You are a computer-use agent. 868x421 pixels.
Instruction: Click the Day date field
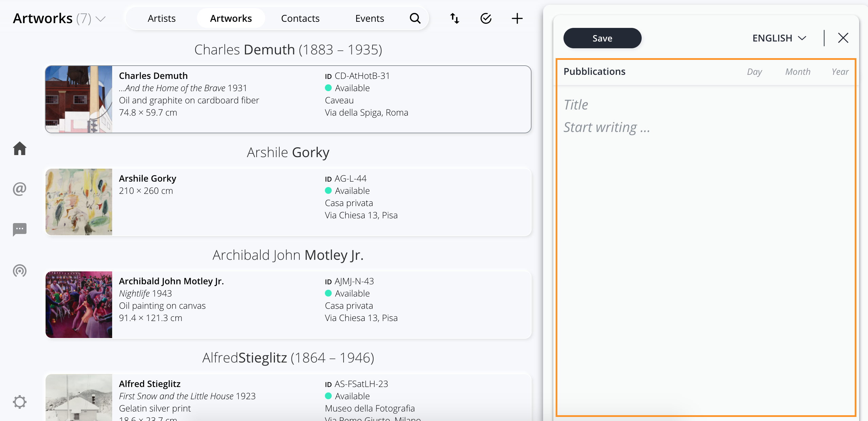click(x=754, y=72)
